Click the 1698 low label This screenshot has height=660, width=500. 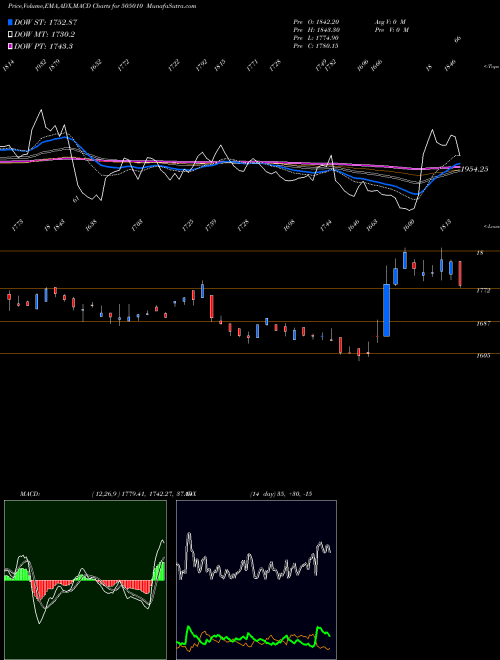[289, 225]
